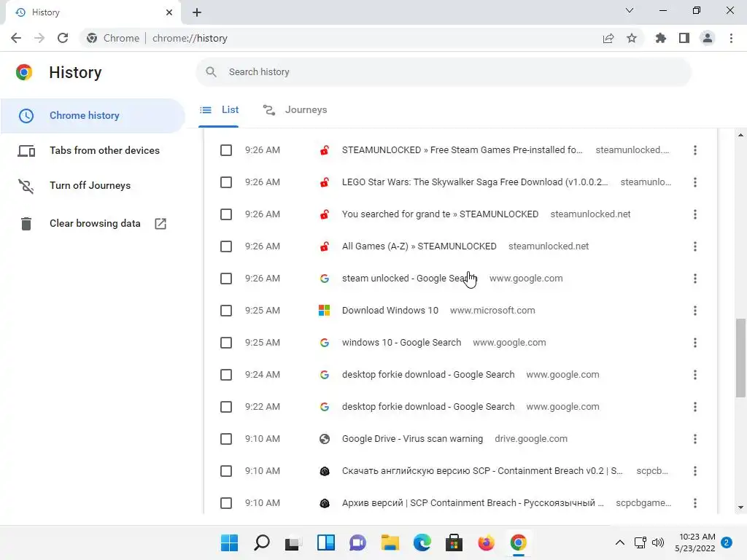Open File Explorer from the taskbar
The height and width of the screenshot is (560, 747).
coord(390,542)
